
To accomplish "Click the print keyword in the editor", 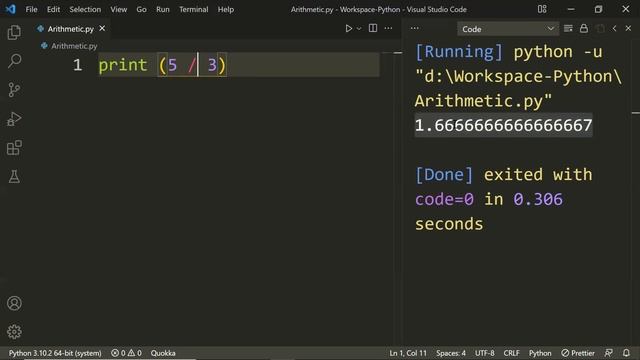I will pyautogui.click(x=123, y=65).
